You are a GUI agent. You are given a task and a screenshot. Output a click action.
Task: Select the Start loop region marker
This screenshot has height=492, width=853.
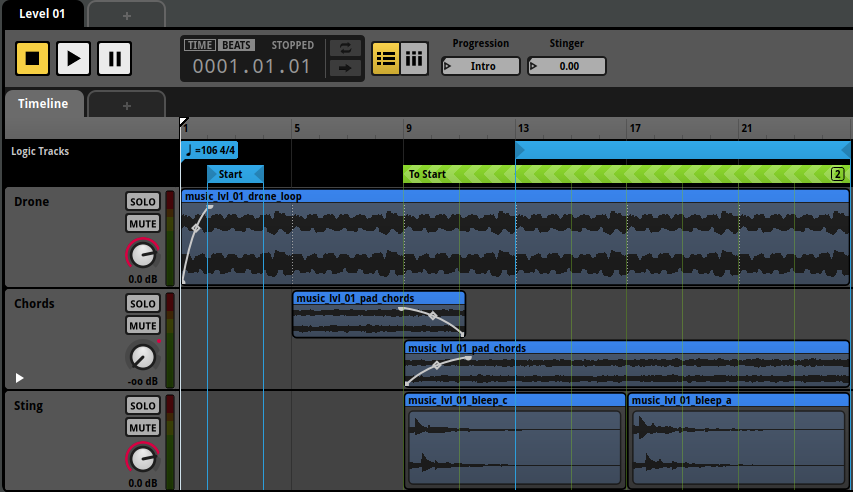point(236,174)
